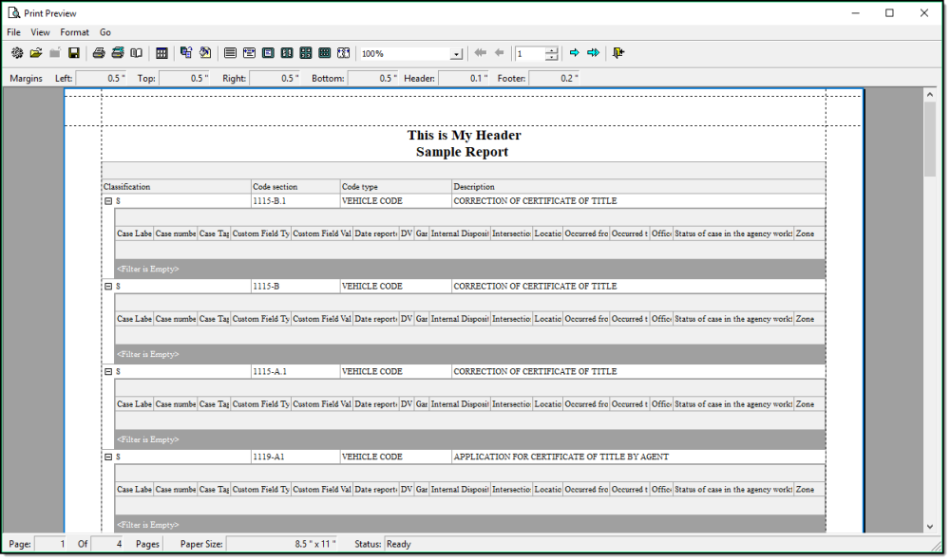
Task: Open the Format menu
Action: click(x=74, y=32)
